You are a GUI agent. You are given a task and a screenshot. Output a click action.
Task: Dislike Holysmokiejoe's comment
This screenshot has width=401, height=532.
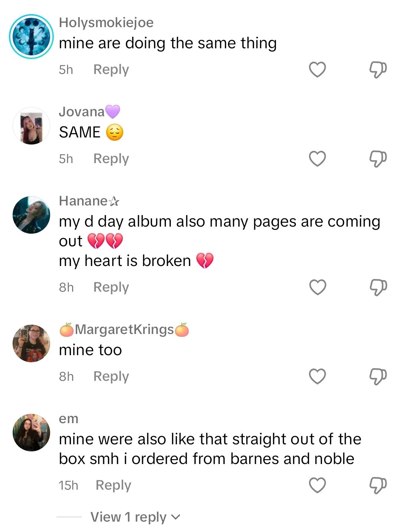(378, 69)
